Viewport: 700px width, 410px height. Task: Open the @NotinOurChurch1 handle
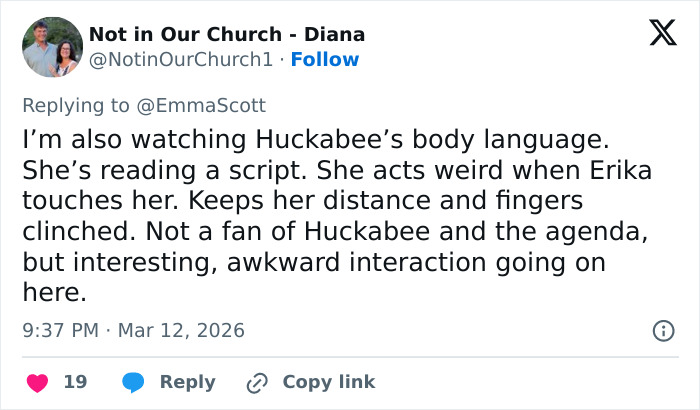point(180,60)
